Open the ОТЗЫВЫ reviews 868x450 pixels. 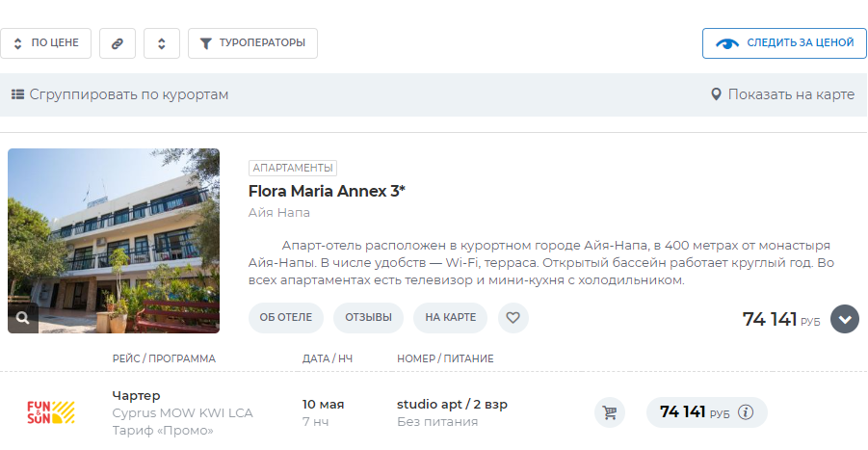tap(368, 318)
